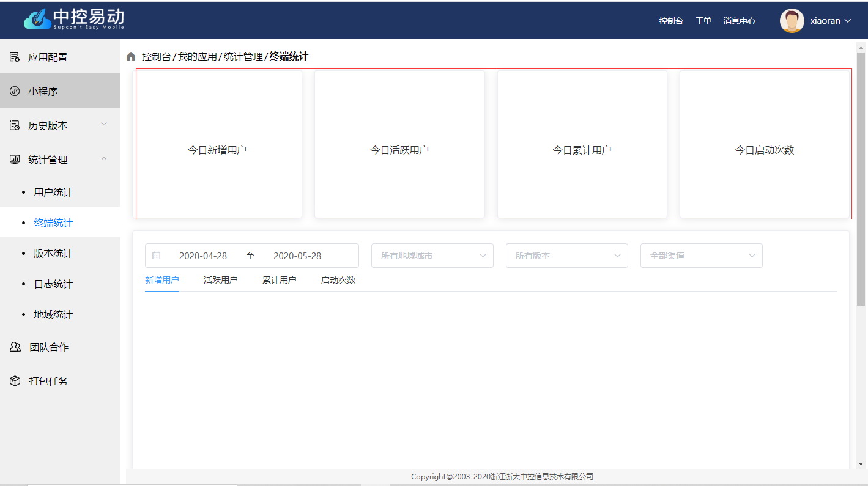Click the 应用配置 sidebar icon
The width and height of the screenshot is (868, 486).
[15, 57]
